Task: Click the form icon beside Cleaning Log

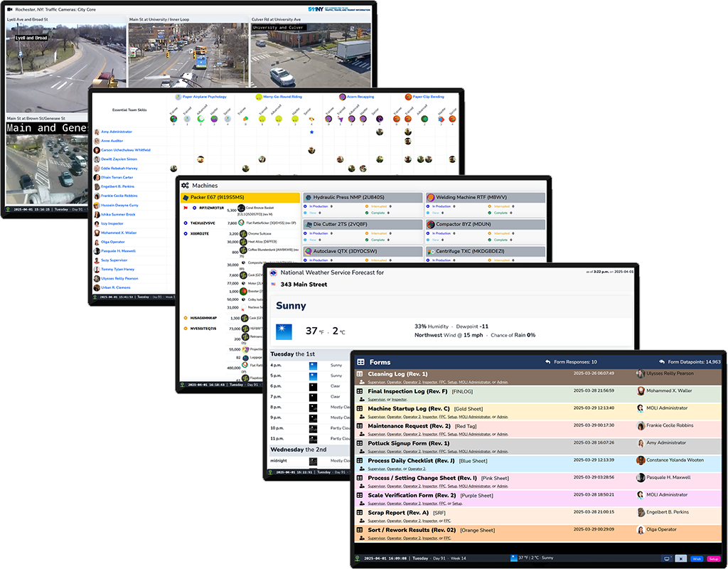Action: click(x=360, y=374)
